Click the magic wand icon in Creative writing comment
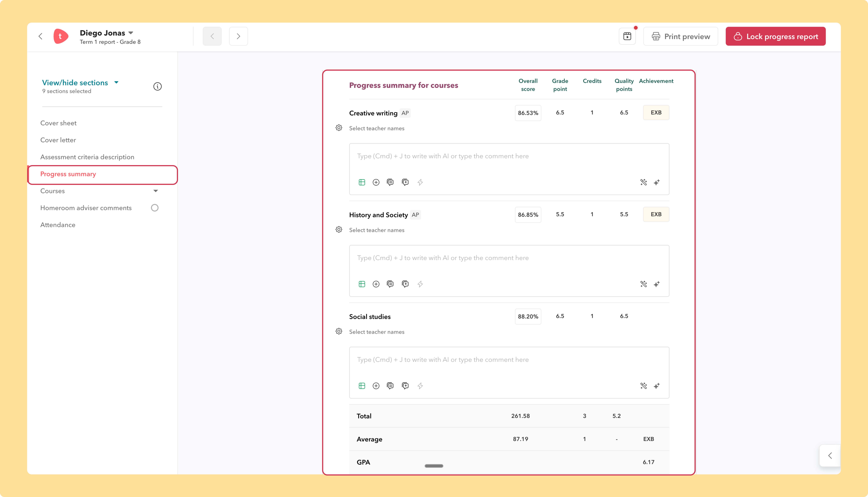The image size is (868, 497). [644, 182]
